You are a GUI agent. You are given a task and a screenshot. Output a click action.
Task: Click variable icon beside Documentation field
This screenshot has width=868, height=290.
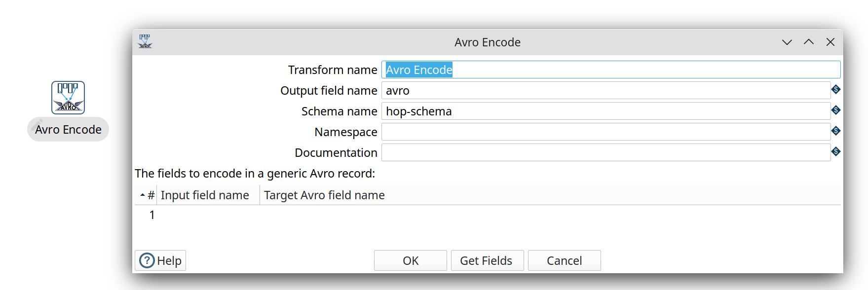pos(835,151)
